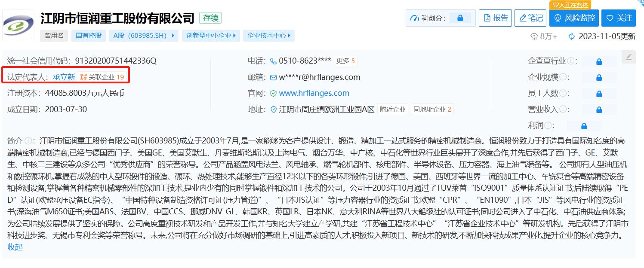Click the 52人正在监控 badge
The height and width of the screenshot is (268, 644).
(x=570, y=5)
